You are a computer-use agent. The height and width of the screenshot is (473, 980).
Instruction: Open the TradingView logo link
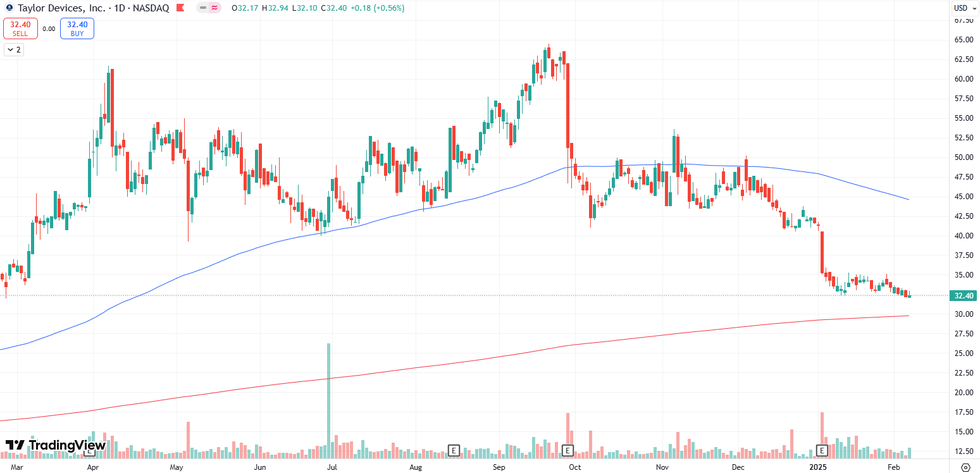[x=55, y=445]
